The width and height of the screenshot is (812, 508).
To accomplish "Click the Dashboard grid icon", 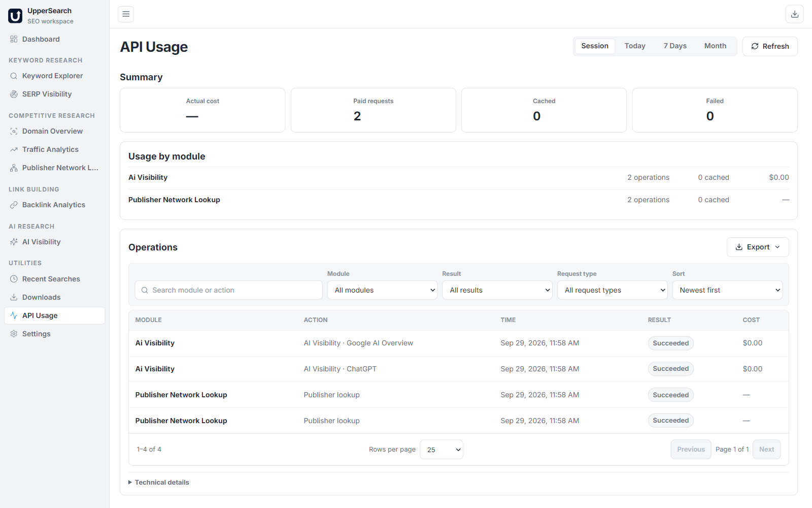I will (x=14, y=39).
